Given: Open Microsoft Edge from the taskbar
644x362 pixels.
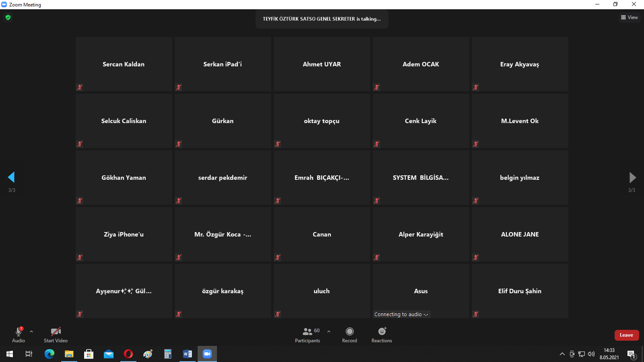Looking at the screenshot, I should (x=50, y=354).
